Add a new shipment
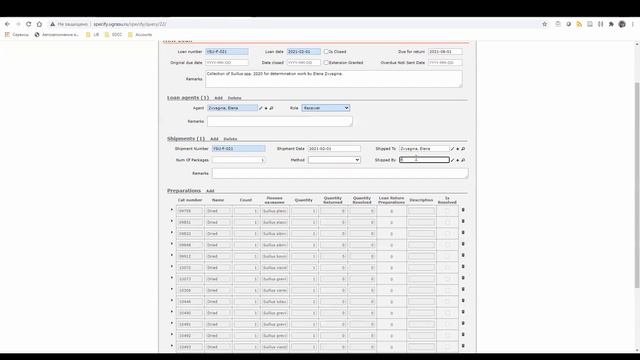This screenshot has height=360, width=640. [x=214, y=139]
